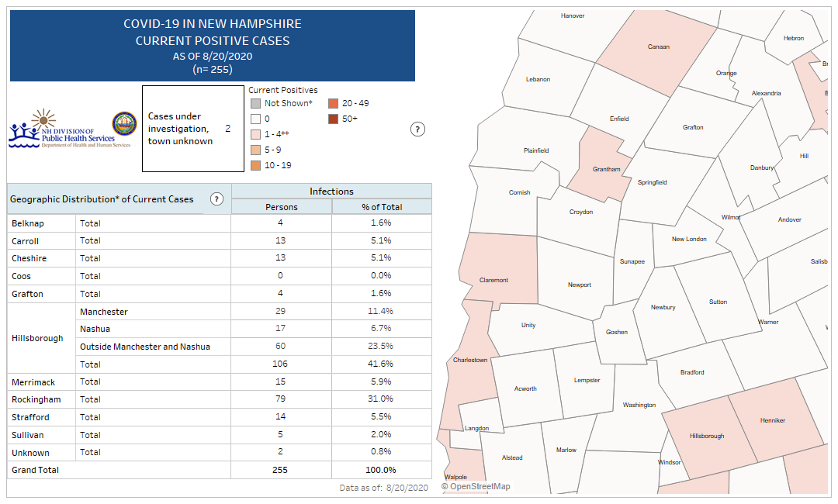The width and height of the screenshot is (838, 504).
Task: Click the Persons column header
Action: point(281,207)
